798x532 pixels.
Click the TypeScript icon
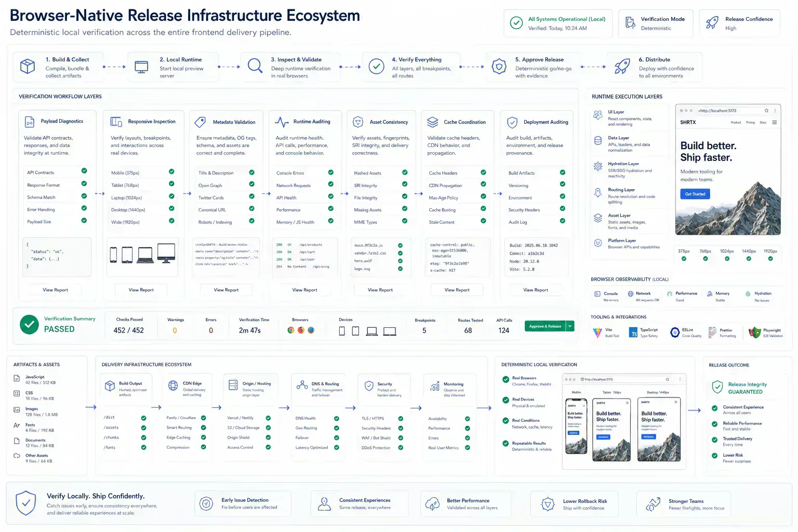pos(633,332)
